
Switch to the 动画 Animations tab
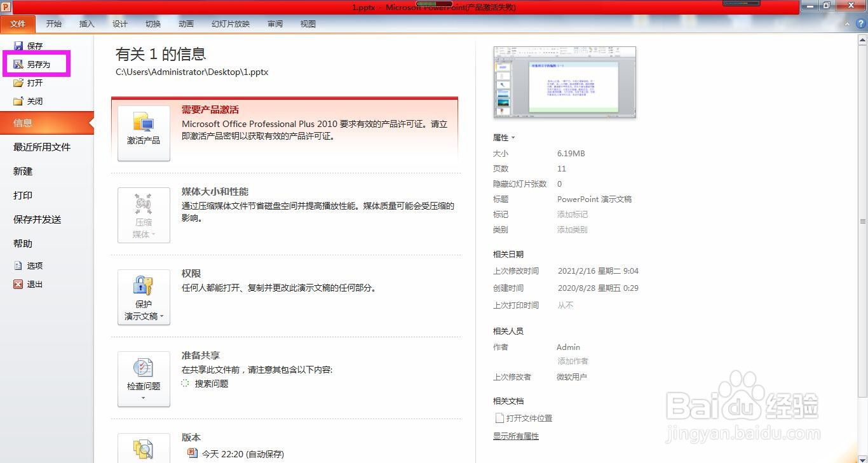(x=186, y=23)
